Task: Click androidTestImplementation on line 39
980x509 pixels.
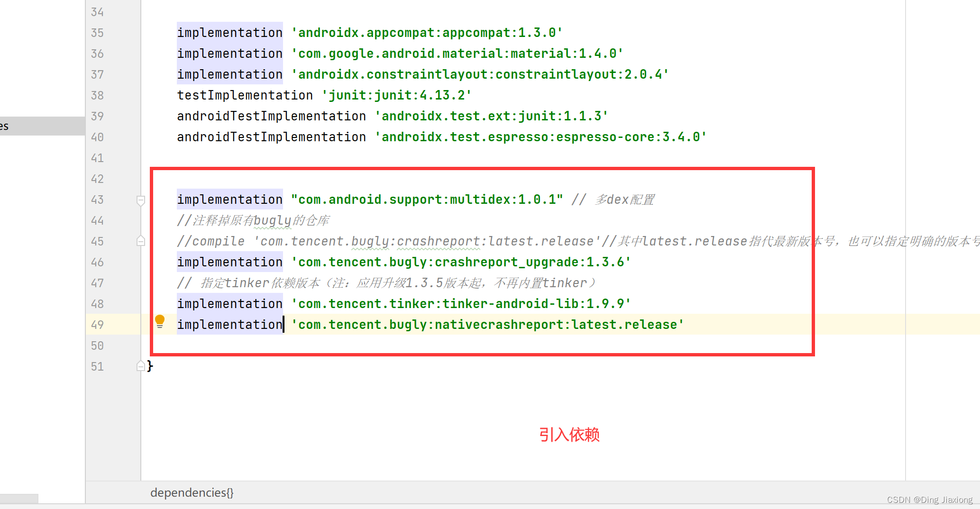Action: click(271, 116)
